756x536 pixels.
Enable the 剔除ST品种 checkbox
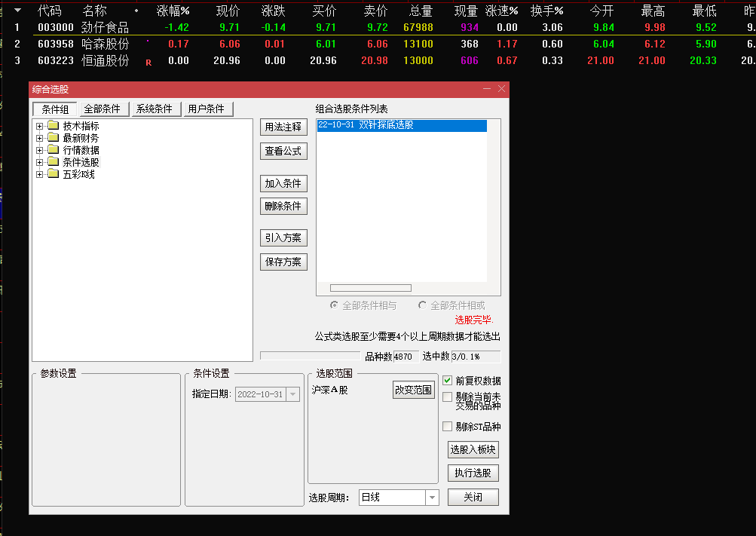tap(446, 426)
